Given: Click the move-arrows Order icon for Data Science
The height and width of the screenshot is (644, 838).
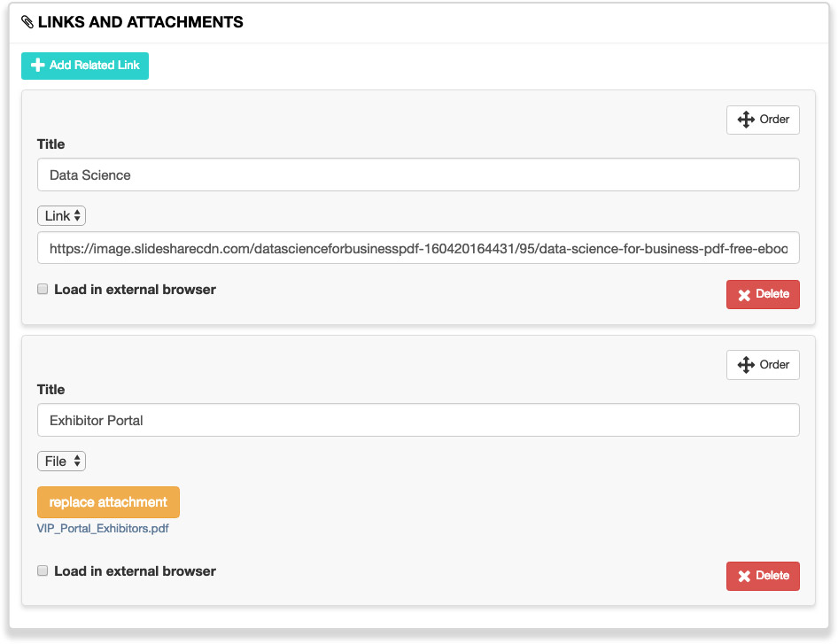Looking at the screenshot, I should (x=746, y=120).
